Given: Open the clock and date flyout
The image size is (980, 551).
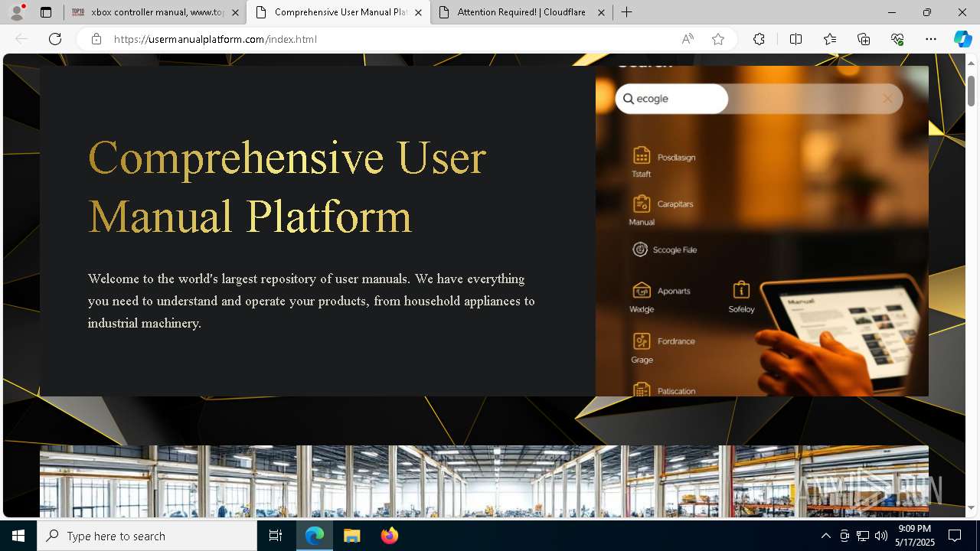Looking at the screenshot, I should pyautogui.click(x=915, y=536).
